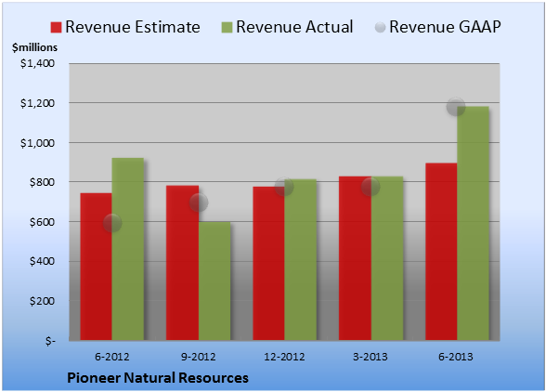The image size is (546, 392).
Task: Click the $1,200 axis value
Action: [37, 103]
